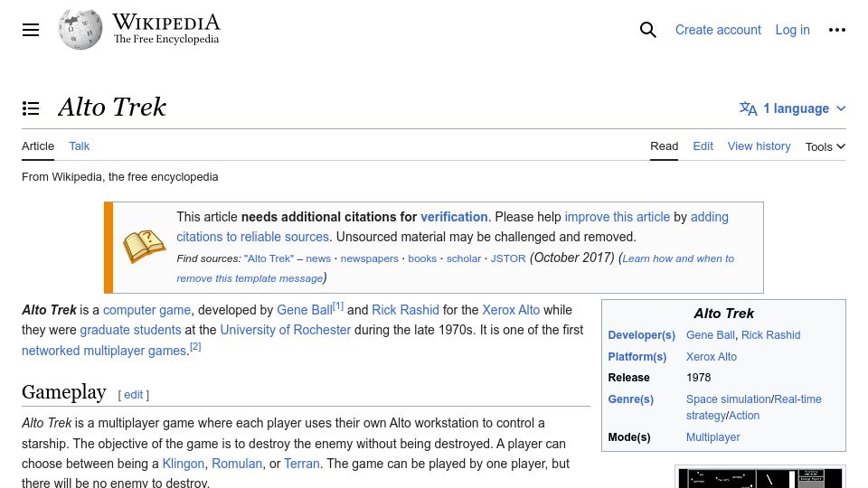The width and height of the screenshot is (868, 488).
Task: Click Rick Rashid in the infobox
Action: click(770, 334)
